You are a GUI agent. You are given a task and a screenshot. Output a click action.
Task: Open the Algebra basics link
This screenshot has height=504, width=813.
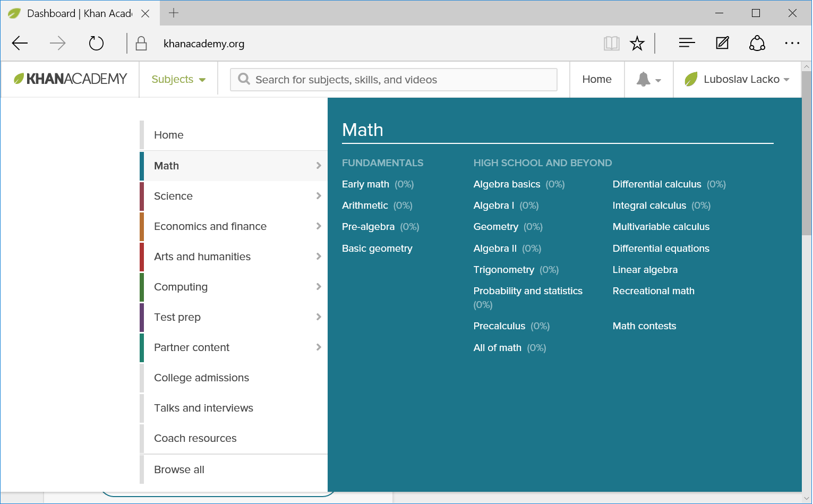click(507, 184)
